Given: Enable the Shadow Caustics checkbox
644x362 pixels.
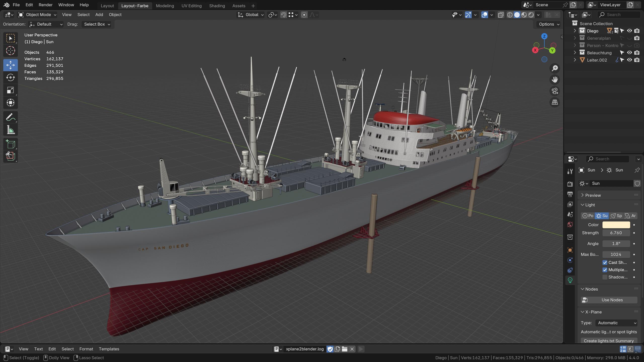Looking at the screenshot, I should [605, 277].
